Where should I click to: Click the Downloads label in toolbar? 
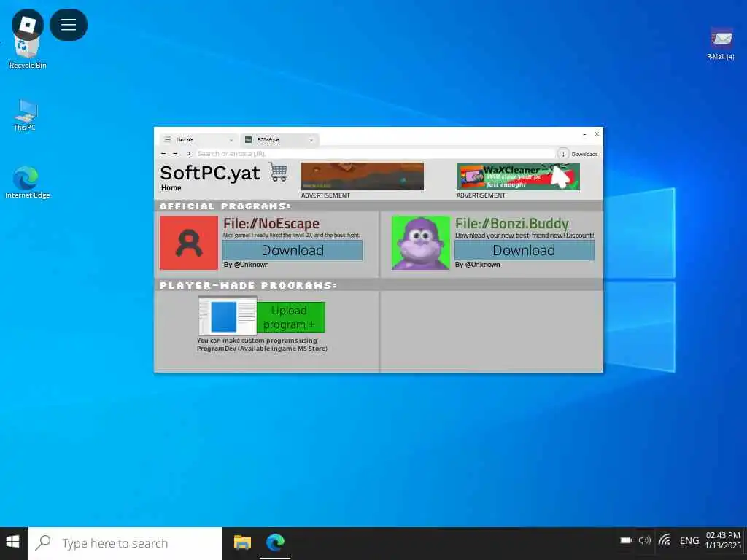[584, 155]
